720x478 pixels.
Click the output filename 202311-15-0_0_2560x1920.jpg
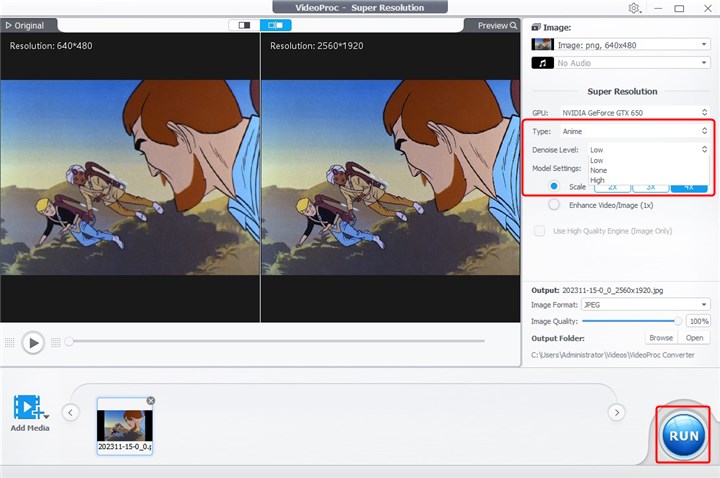click(x=613, y=290)
